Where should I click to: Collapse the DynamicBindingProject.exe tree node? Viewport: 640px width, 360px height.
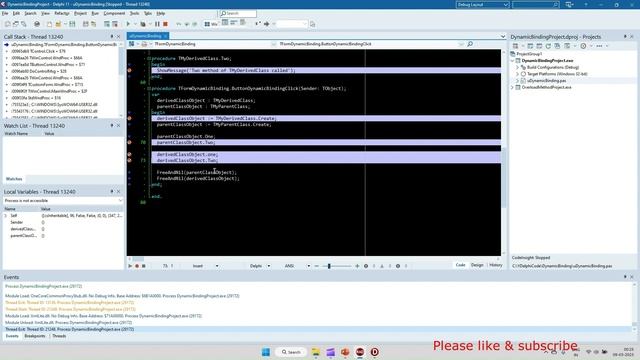click(x=513, y=60)
